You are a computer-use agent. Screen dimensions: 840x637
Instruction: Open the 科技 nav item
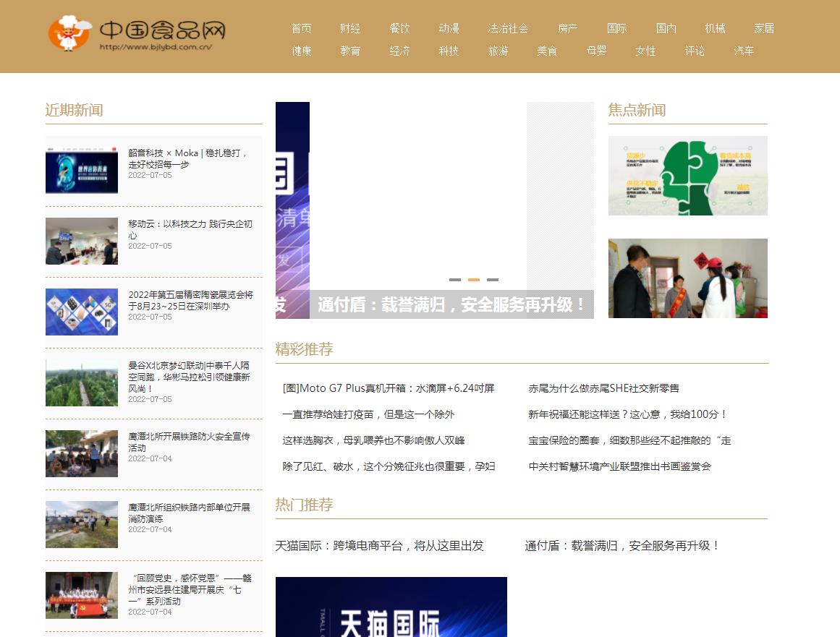tap(449, 51)
